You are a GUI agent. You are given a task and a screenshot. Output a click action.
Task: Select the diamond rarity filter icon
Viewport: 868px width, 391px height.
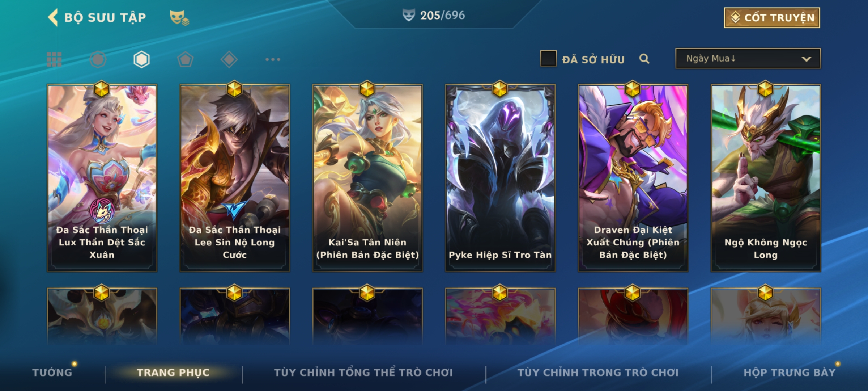click(x=229, y=59)
